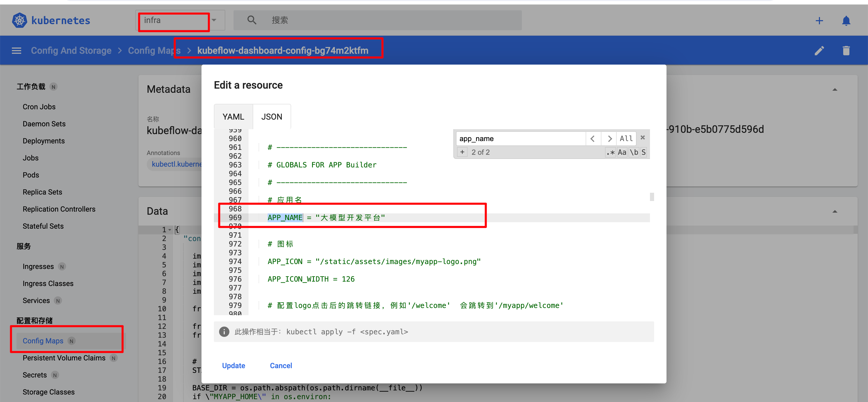Open Secrets in sidebar
The width and height of the screenshot is (868, 402).
click(35, 375)
